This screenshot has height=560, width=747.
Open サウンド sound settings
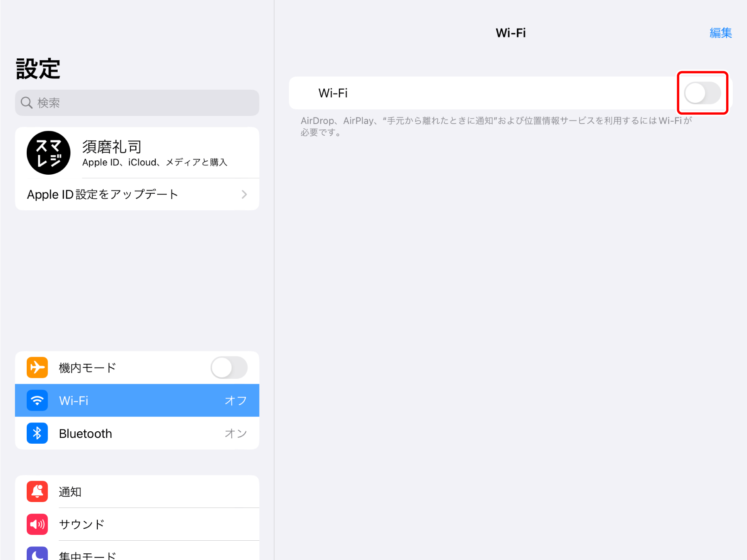[137, 524]
